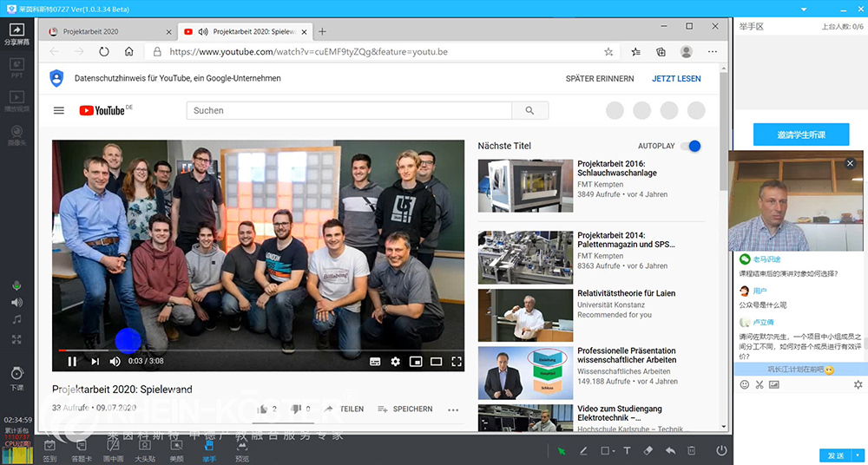
Task: Close the teacher webcam video overlay
Action: point(851,163)
